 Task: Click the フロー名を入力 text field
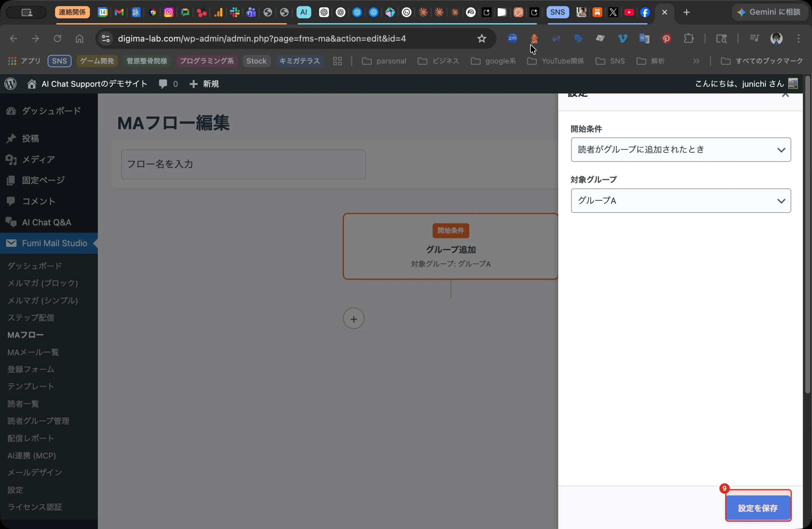[243, 164]
